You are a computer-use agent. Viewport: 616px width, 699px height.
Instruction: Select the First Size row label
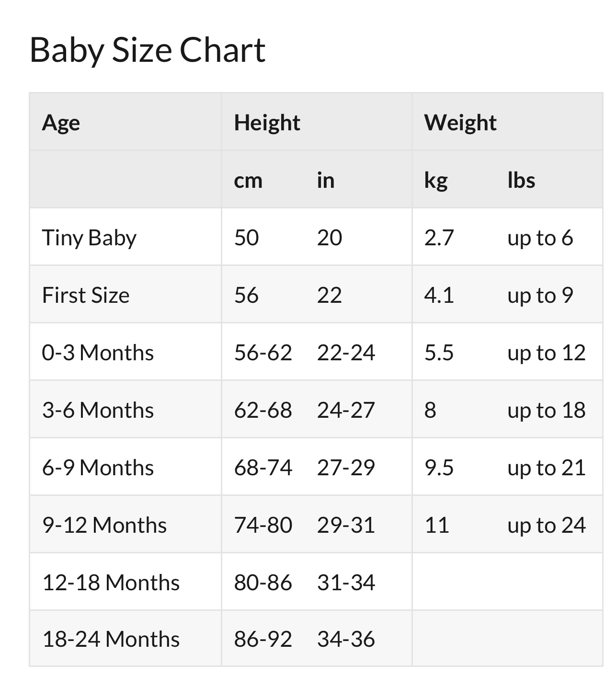click(86, 295)
